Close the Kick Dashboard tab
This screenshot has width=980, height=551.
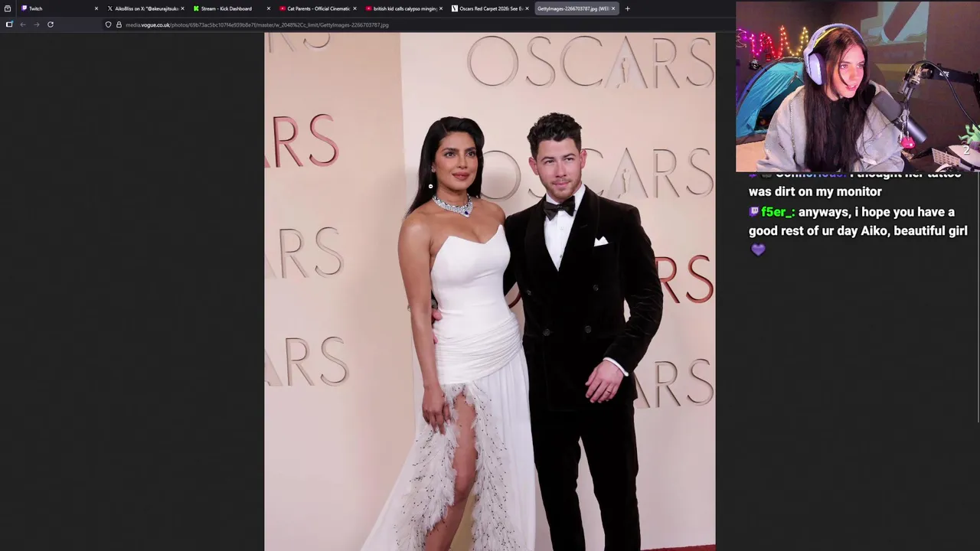pyautogui.click(x=268, y=8)
